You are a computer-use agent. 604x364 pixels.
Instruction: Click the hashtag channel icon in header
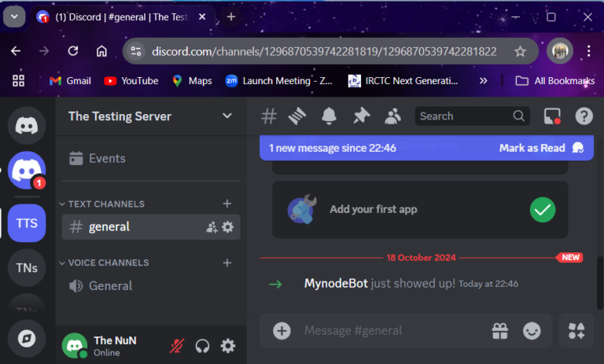tap(269, 116)
